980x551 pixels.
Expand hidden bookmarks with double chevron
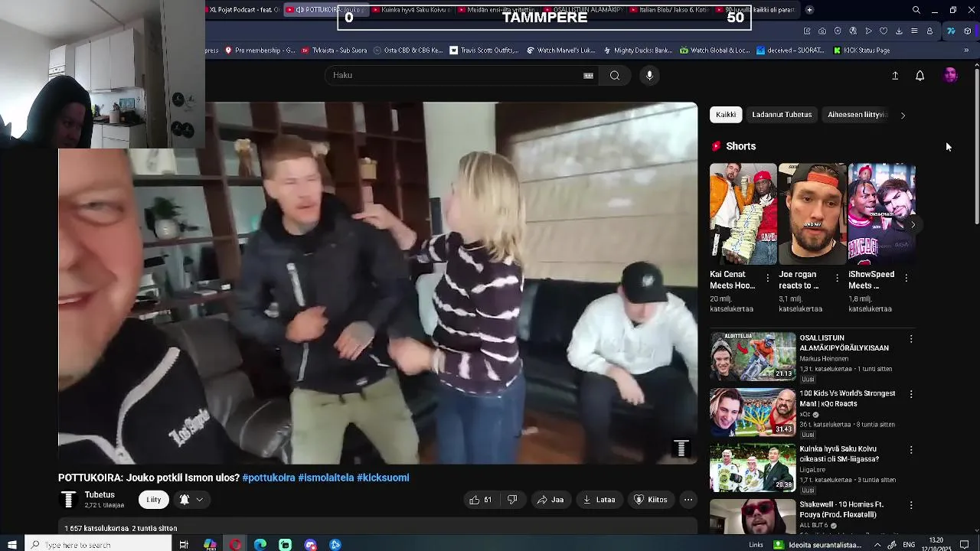tap(966, 51)
